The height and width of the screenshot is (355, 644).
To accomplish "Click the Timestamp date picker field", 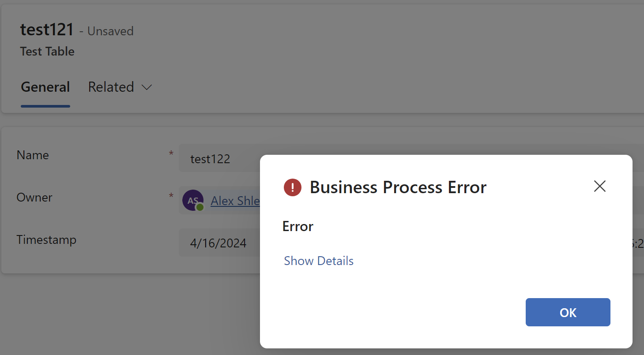I will click(218, 243).
